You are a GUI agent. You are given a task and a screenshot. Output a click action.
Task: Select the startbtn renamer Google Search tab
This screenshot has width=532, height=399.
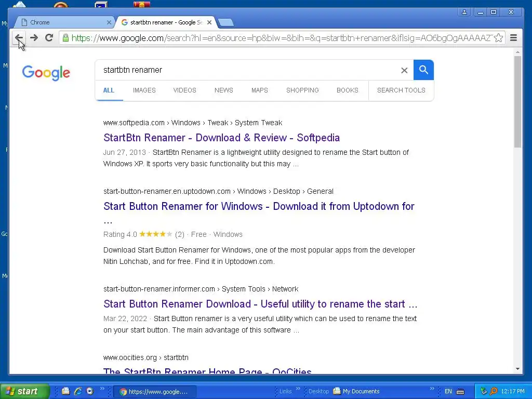click(166, 22)
